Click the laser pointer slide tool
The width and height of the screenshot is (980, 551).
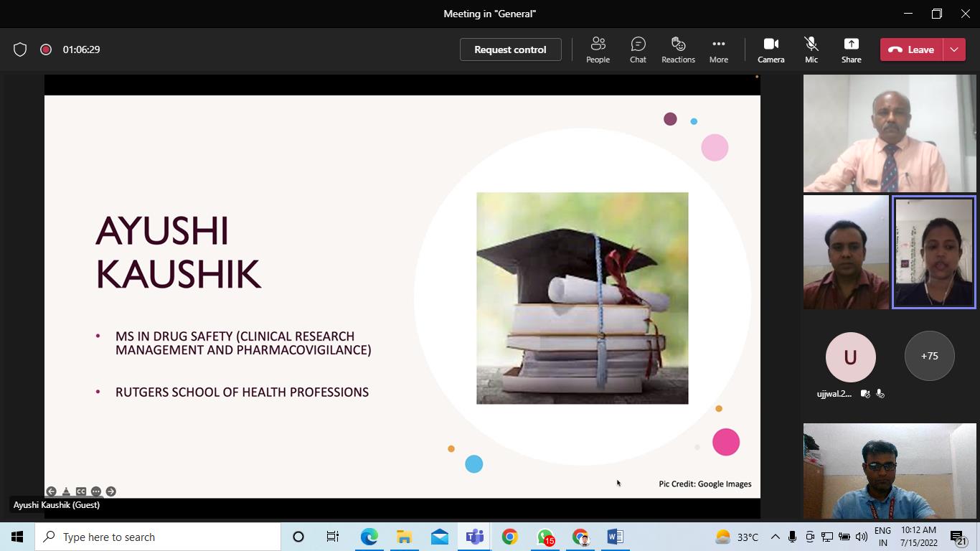coord(66,491)
